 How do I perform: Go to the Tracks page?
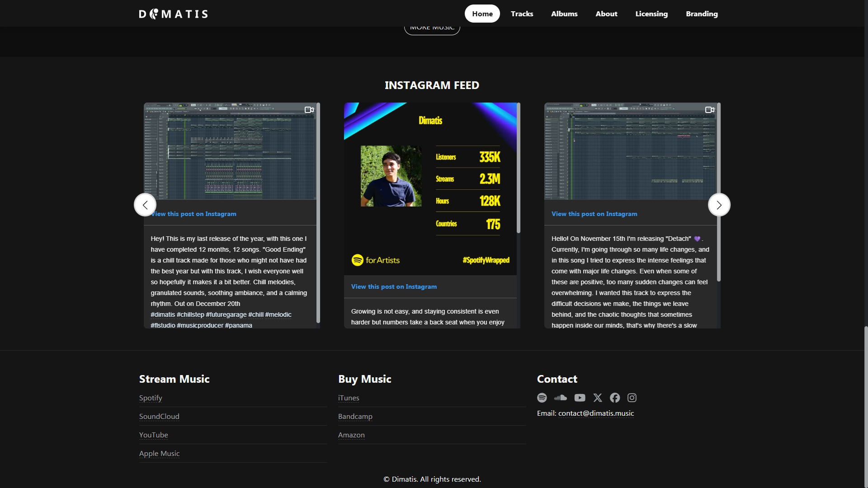522,14
